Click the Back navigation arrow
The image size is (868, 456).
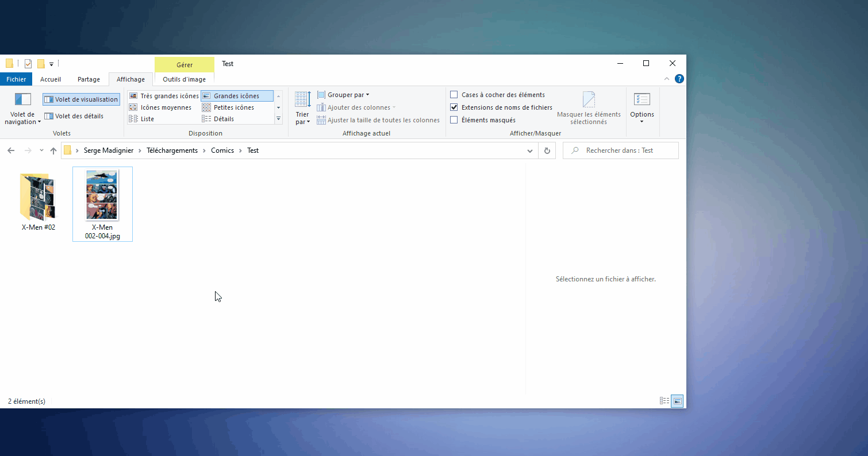pyautogui.click(x=11, y=150)
